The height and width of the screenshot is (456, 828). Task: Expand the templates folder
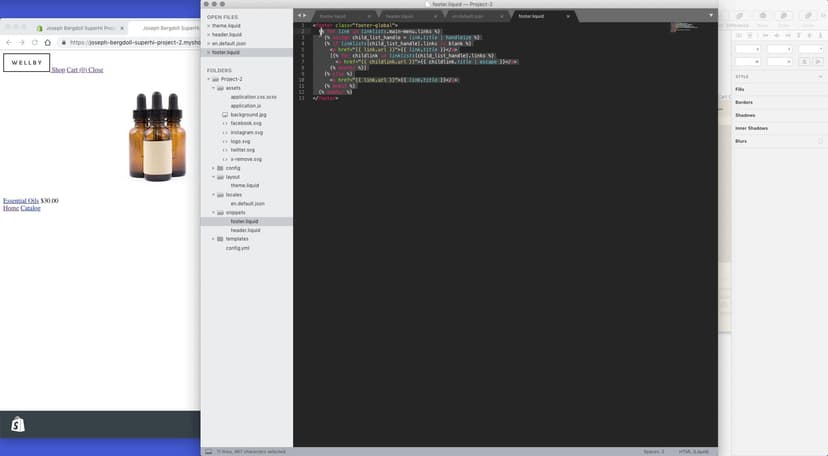213,239
